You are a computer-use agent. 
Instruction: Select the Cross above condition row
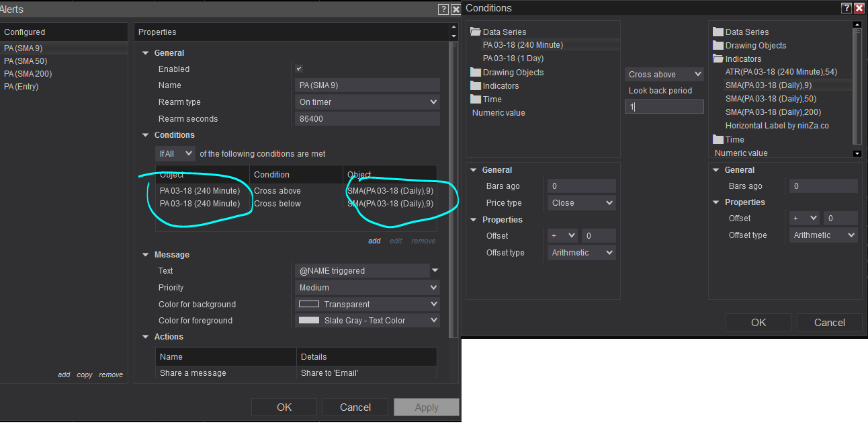(296, 191)
